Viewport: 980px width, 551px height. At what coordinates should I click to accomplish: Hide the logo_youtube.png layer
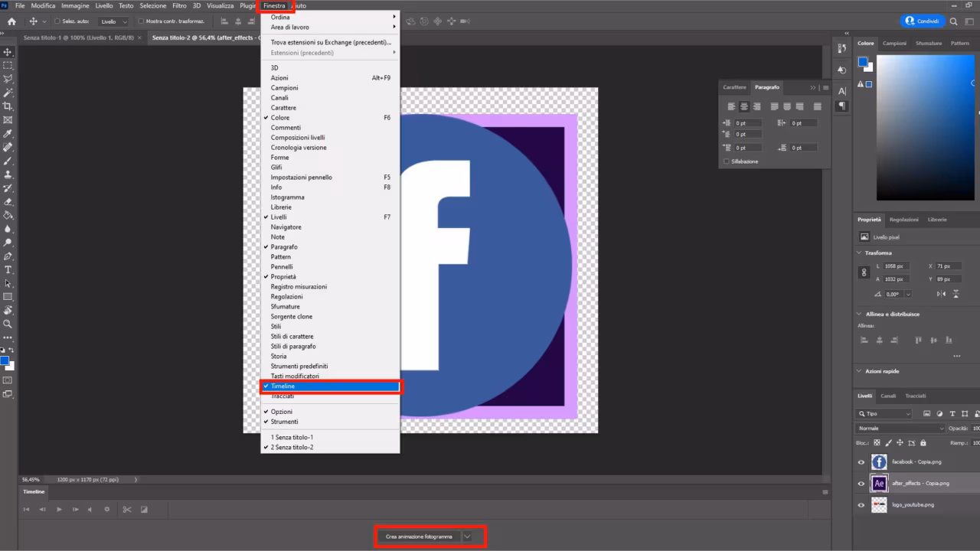coord(860,505)
